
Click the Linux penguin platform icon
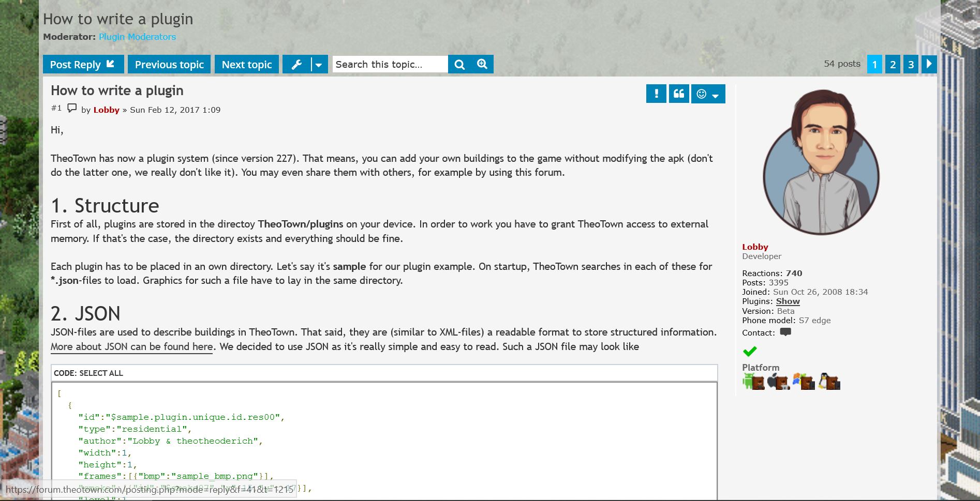(829, 382)
